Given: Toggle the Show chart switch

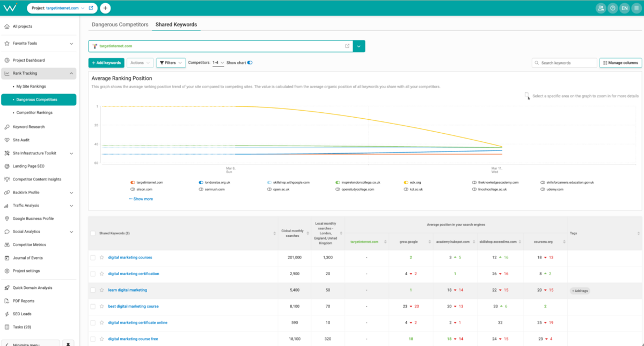Looking at the screenshot, I should 250,63.
